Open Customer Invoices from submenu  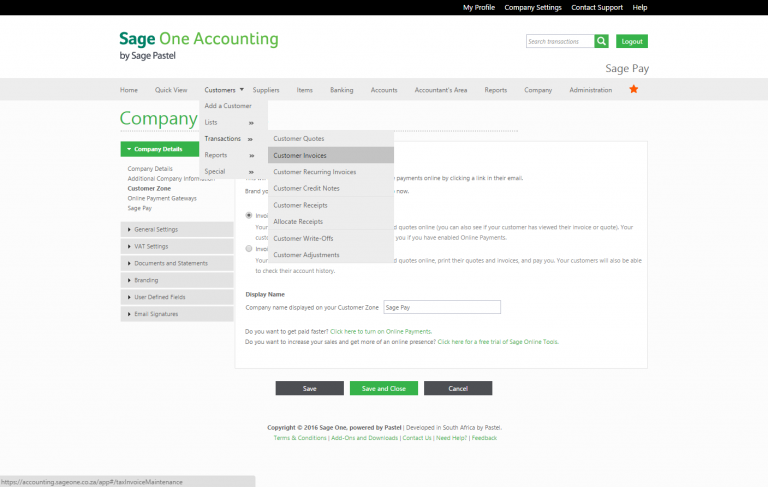[331, 155]
